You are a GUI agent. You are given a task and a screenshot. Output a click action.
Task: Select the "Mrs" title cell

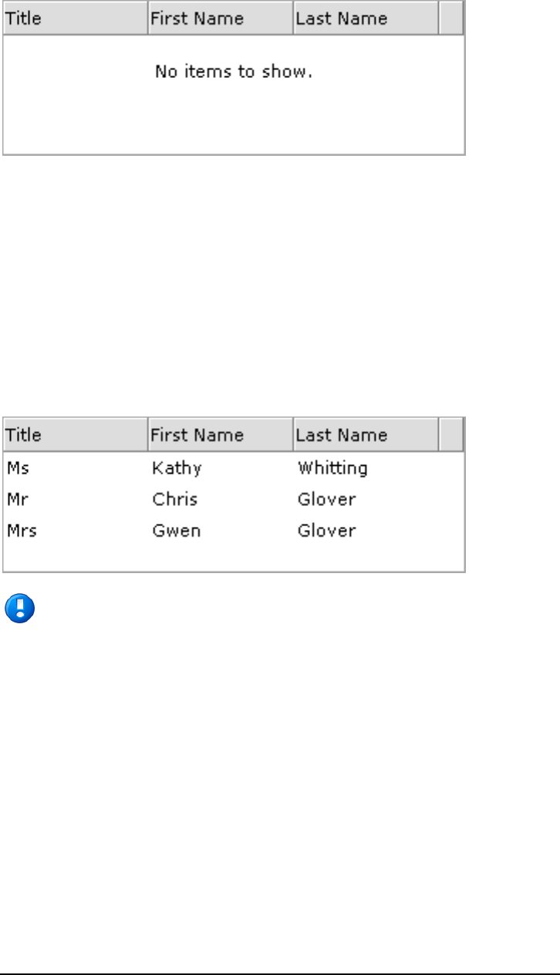coord(19,531)
